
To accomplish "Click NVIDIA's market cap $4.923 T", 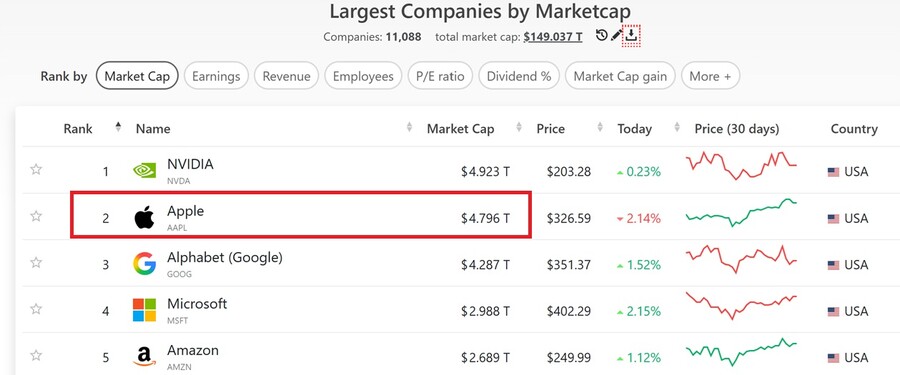I will tap(485, 172).
